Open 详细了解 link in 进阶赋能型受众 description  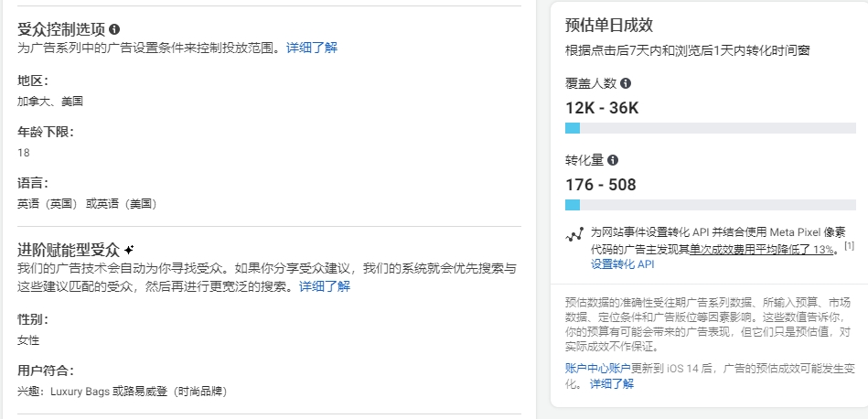point(325,286)
